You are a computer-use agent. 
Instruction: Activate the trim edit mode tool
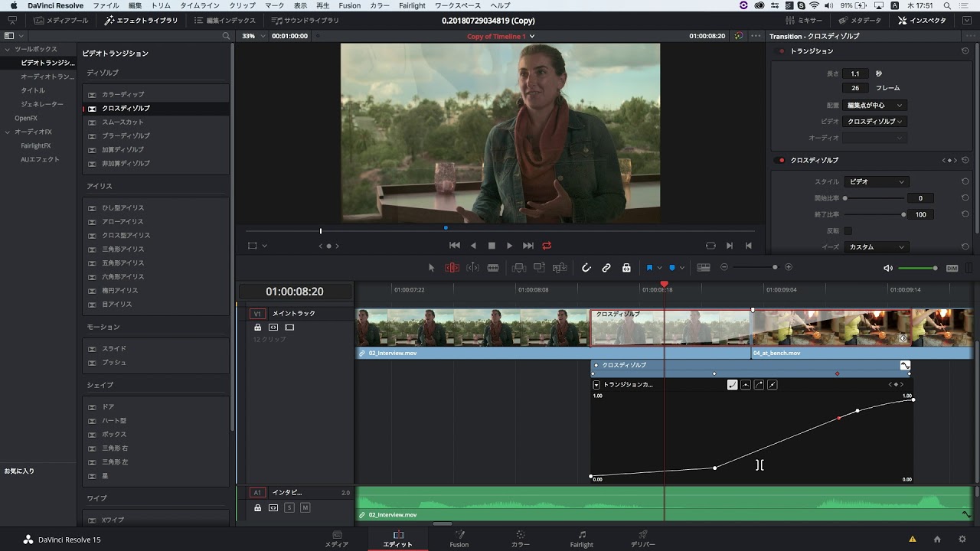[x=452, y=268]
